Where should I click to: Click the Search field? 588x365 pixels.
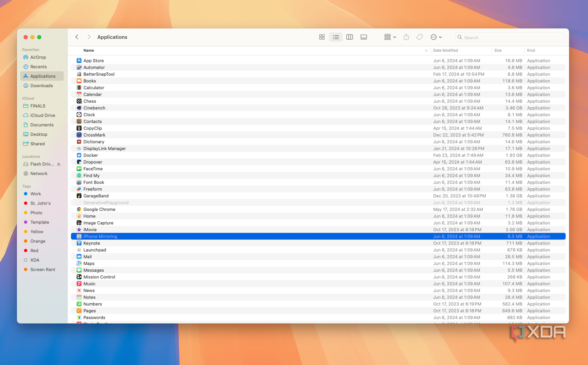coord(510,37)
